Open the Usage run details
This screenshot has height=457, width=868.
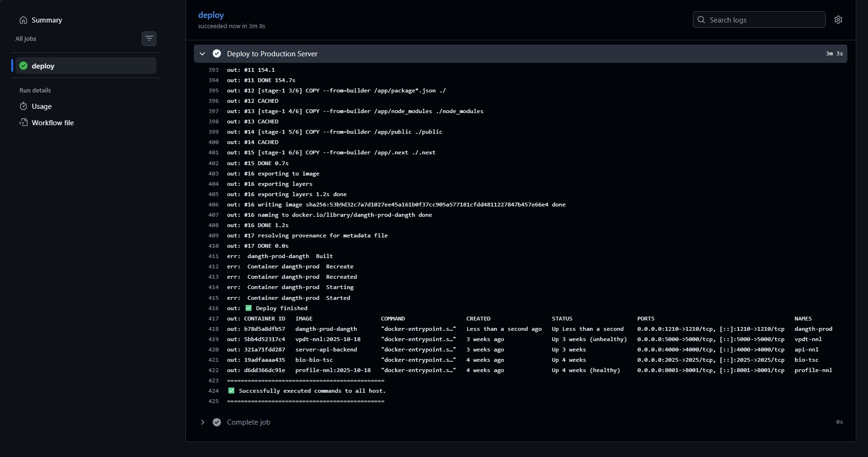tap(41, 107)
